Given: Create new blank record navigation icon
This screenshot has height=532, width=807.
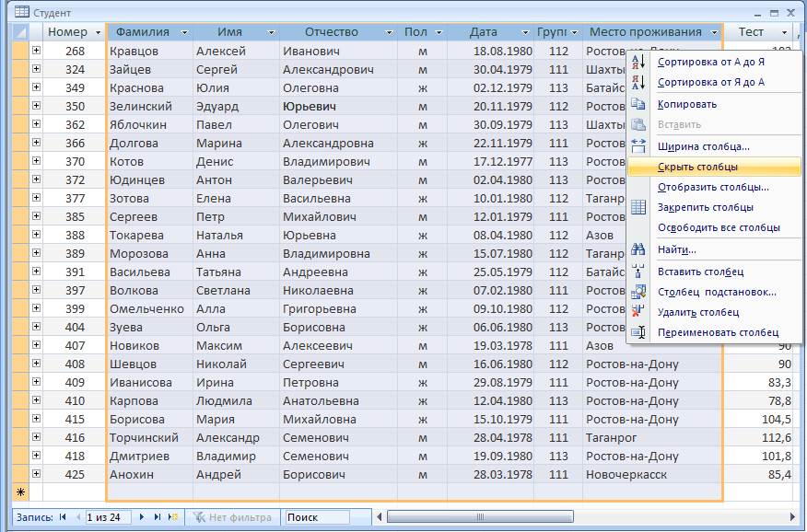Looking at the screenshot, I should tap(172, 517).
